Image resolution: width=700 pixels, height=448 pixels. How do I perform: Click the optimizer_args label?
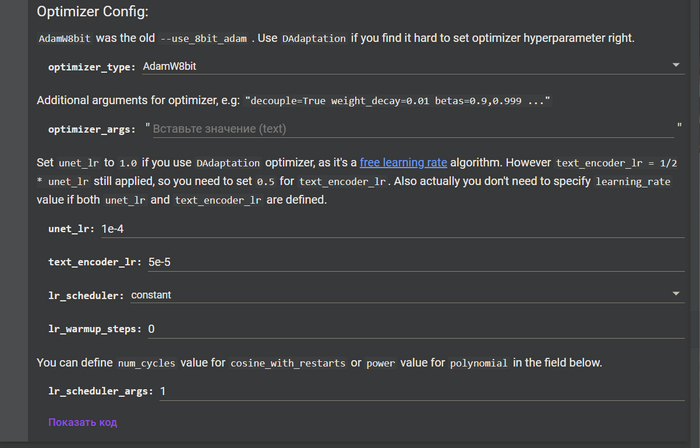(x=93, y=130)
